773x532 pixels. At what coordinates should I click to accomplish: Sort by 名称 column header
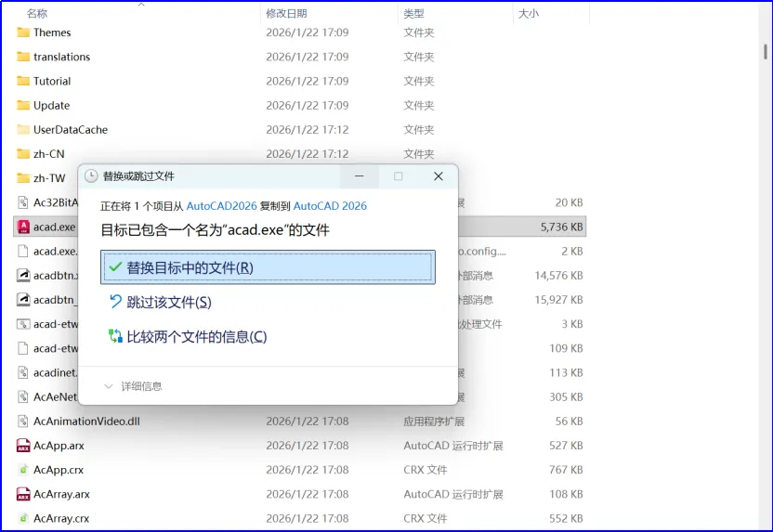37,13
